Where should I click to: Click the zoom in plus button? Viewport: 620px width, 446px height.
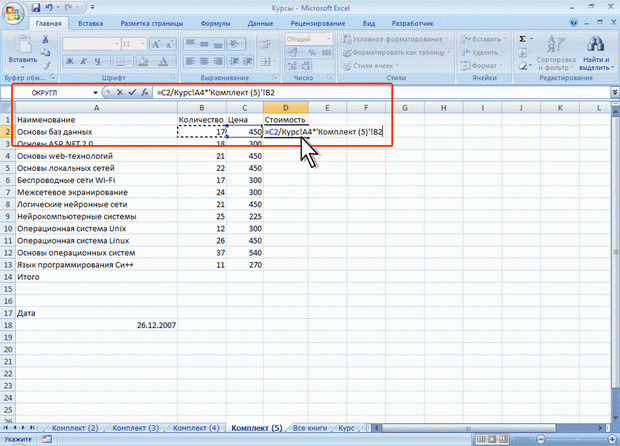(612, 439)
